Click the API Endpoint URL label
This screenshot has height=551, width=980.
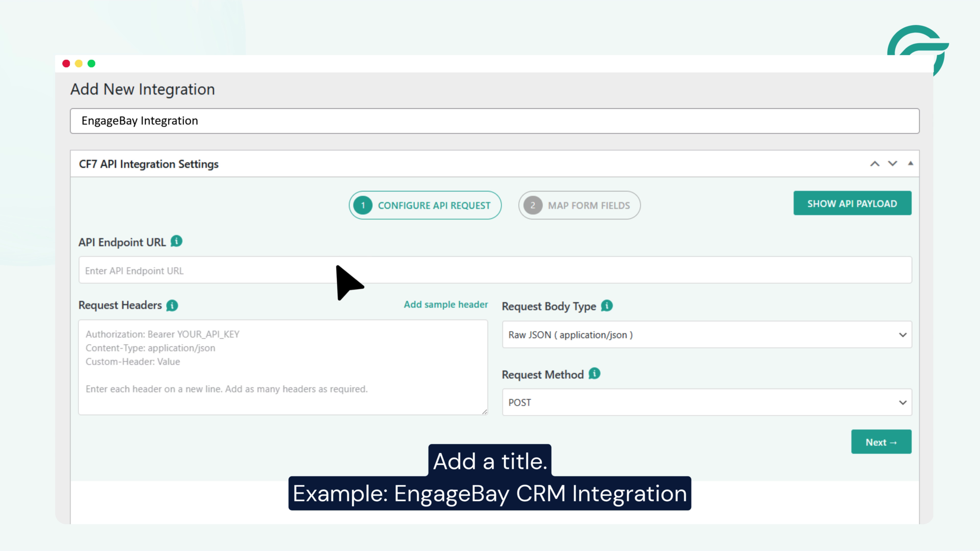(x=122, y=243)
